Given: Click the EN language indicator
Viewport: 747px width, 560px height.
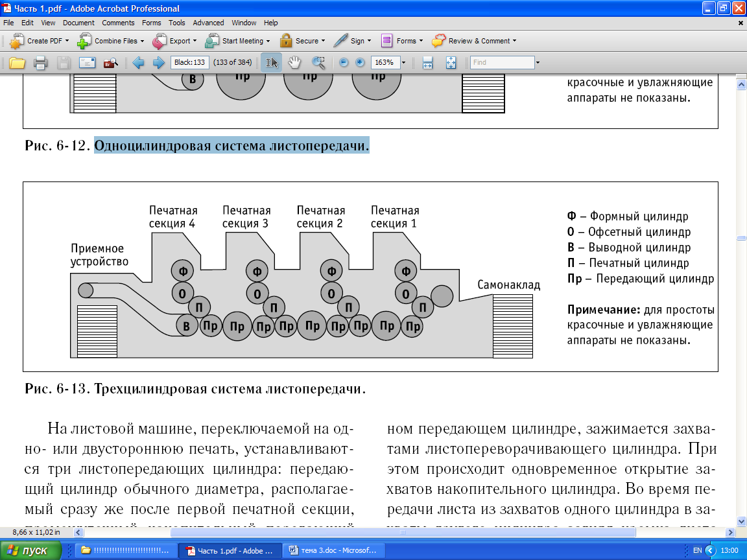Looking at the screenshot, I should [x=697, y=550].
